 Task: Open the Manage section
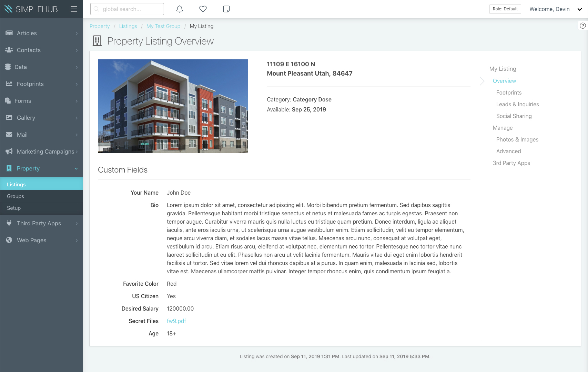503,128
